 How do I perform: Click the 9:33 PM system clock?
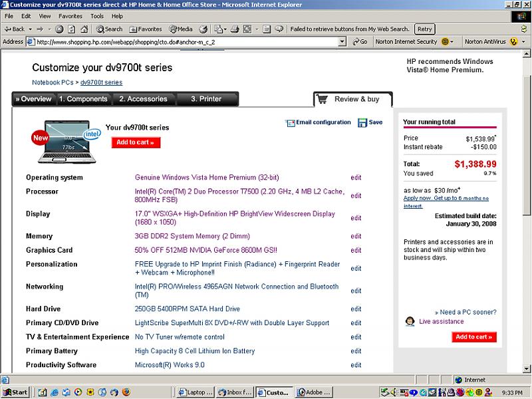click(512, 393)
